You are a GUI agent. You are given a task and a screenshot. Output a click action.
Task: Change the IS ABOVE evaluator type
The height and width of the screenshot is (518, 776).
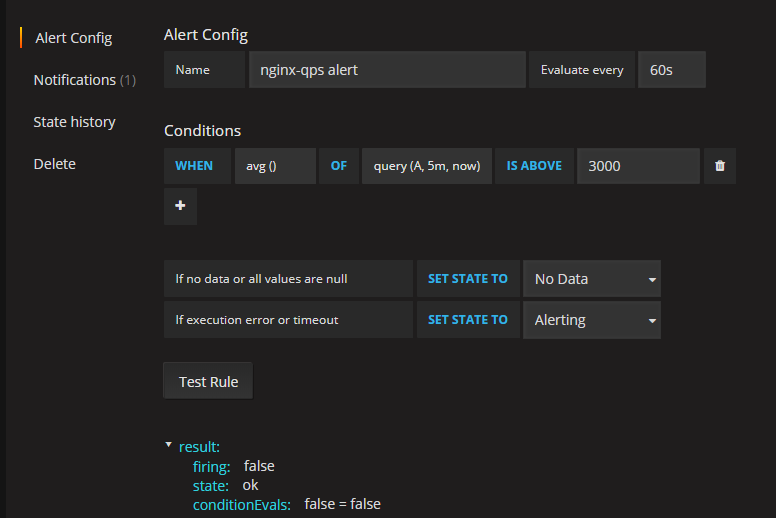pos(534,166)
